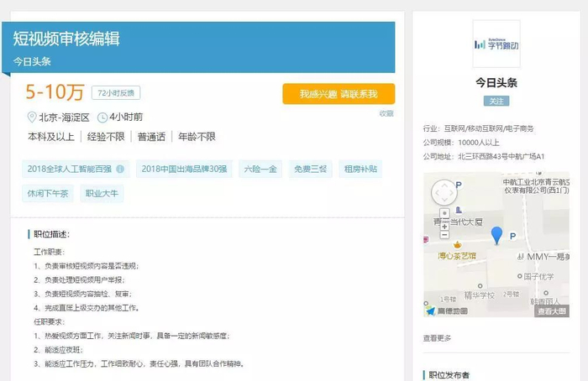Click the 博心茶艺馆 teapot icon on map

[x=457, y=245]
